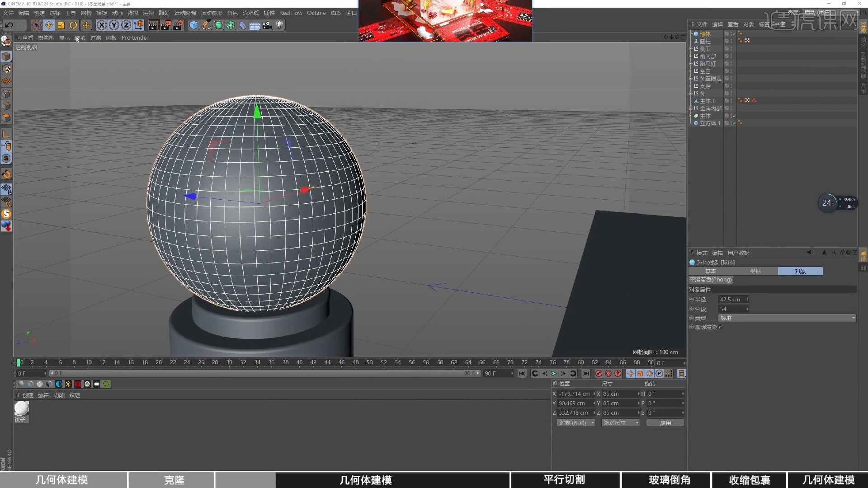Viewport: 868px width, 488px height.
Task: Go to the start of the timeline
Action: coord(522,374)
